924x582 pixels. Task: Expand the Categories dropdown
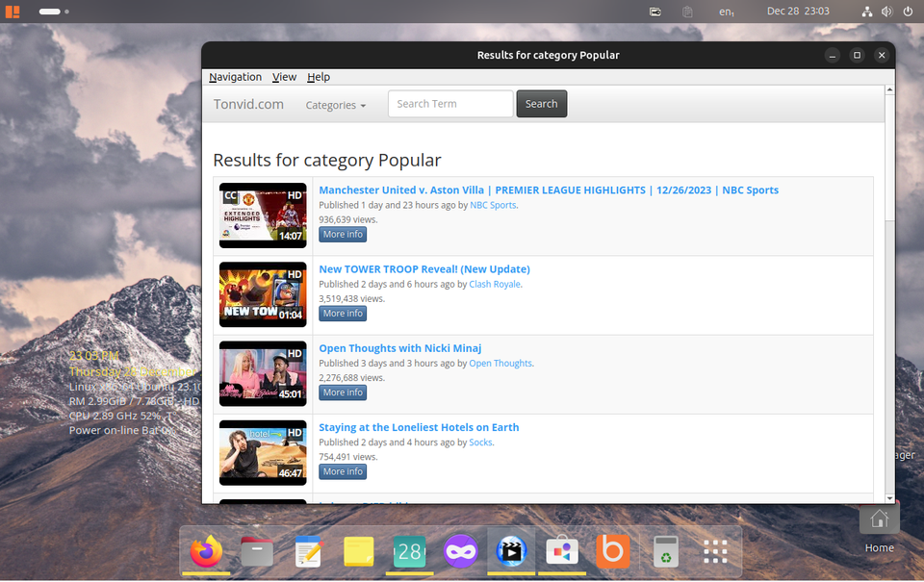pyautogui.click(x=335, y=105)
